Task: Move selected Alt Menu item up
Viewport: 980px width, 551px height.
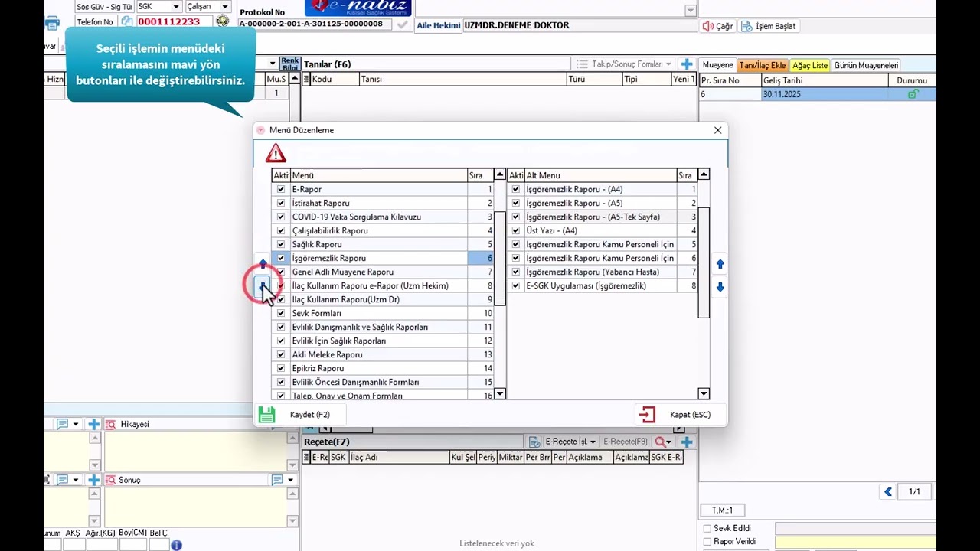Action: 720,265
